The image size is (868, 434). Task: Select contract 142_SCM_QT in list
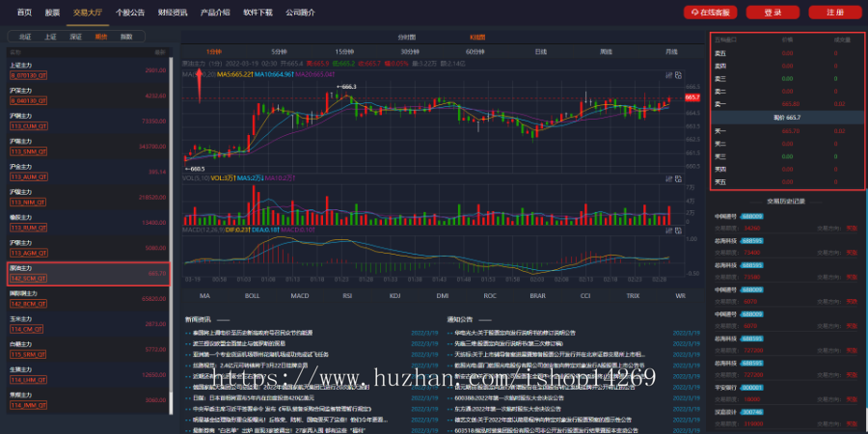click(x=28, y=278)
